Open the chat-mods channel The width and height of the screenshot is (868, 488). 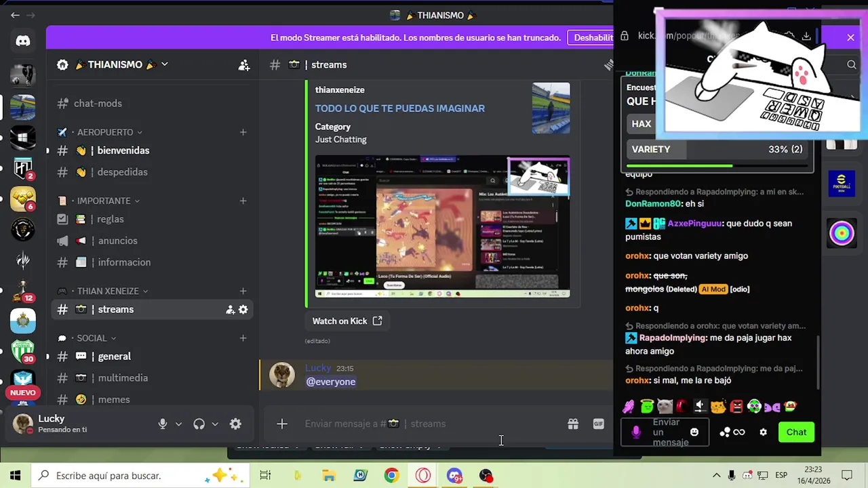pyautogui.click(x=153, y=103)
